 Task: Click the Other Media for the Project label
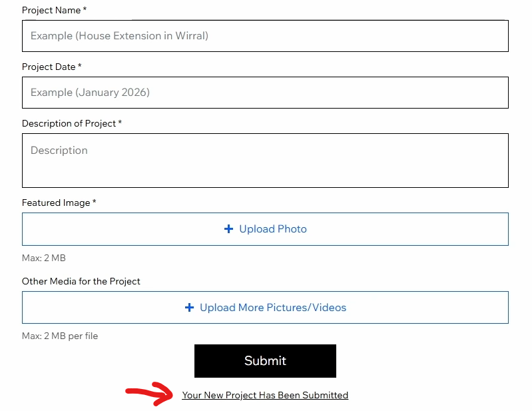click(x=81, y=281)
